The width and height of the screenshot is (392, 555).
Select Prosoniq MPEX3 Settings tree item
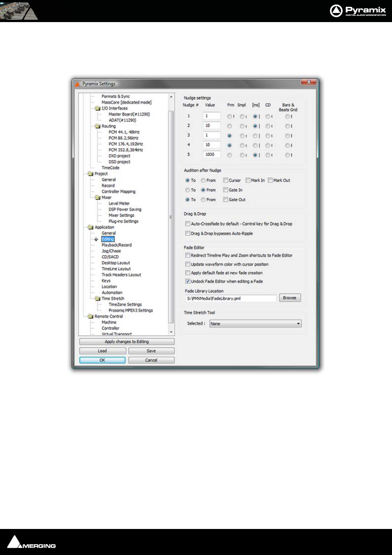click(x=131, y=310)
